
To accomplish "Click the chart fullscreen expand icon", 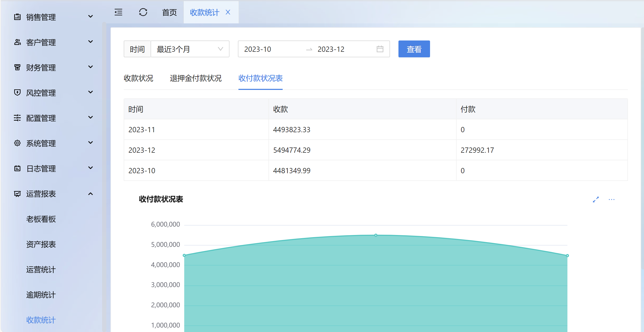I will pyautogui.click(x=596, y=200).
